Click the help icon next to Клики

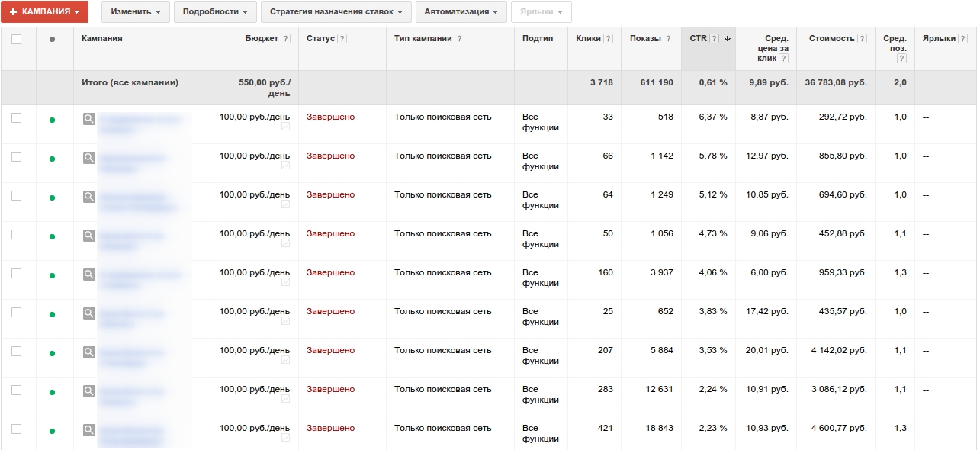[608, 39]
